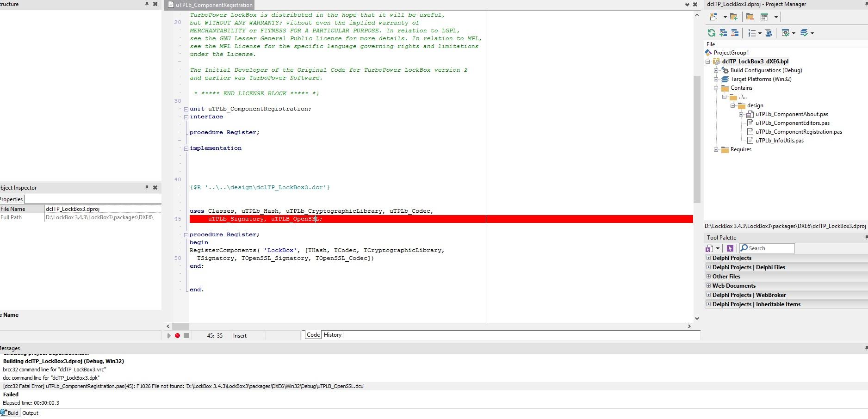
Task: Click the macro Stop square icon
Action: (x=186, y=336)
